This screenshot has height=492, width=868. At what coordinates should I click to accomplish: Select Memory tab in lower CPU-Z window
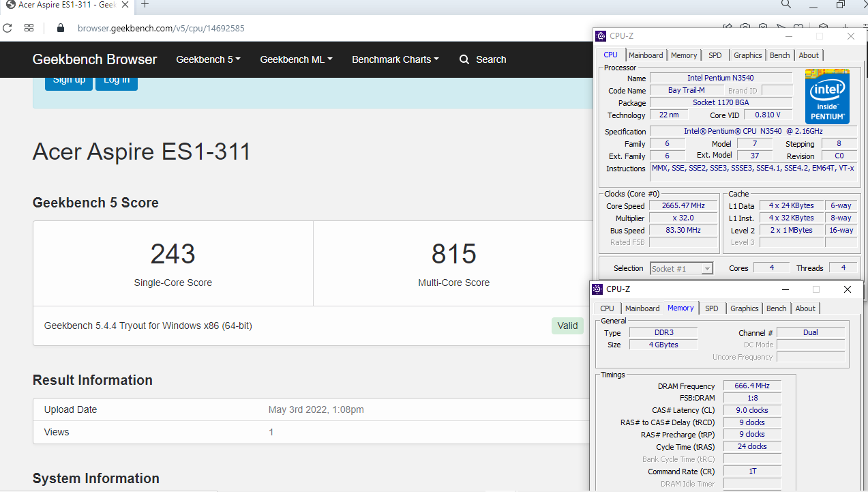tap(680, 308)
